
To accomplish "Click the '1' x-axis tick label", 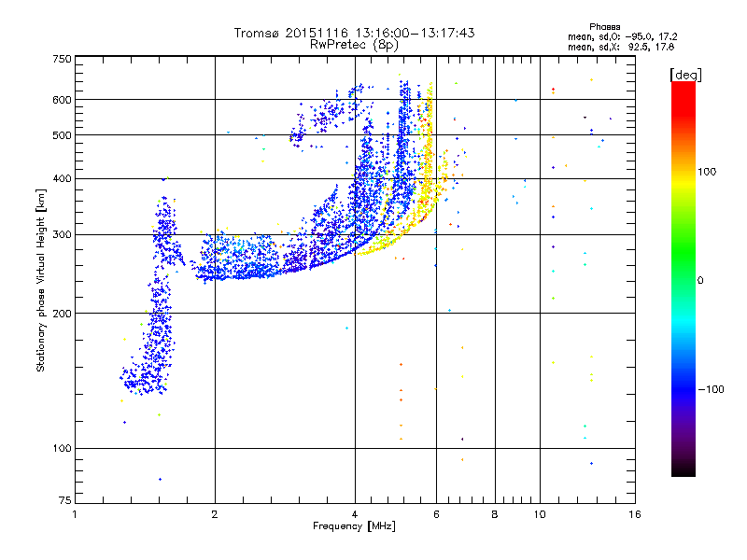I will click(x=75, y=514).
